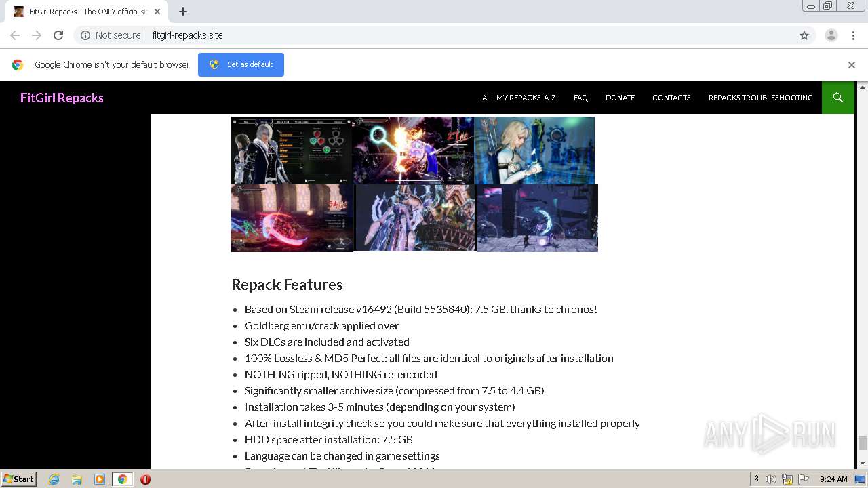Click the Show desktop icon beside the clock

point(861,479)
